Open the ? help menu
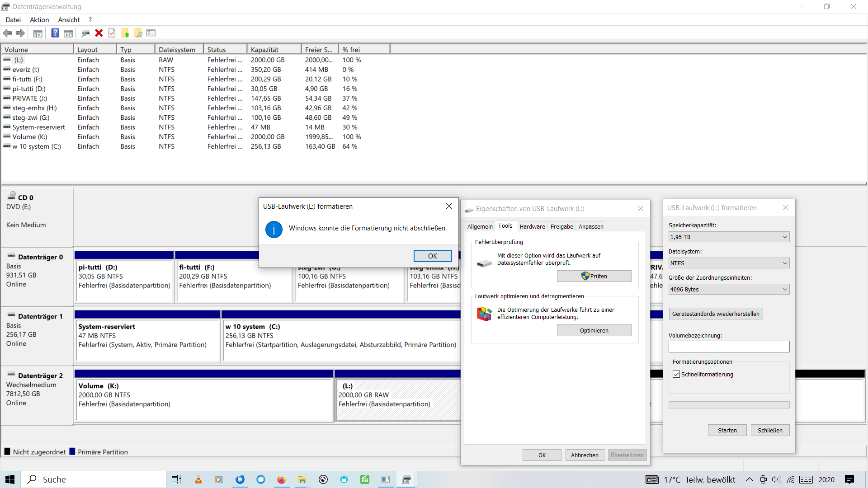The height and width of the screenshot is (488, 868). pos(90,20)
